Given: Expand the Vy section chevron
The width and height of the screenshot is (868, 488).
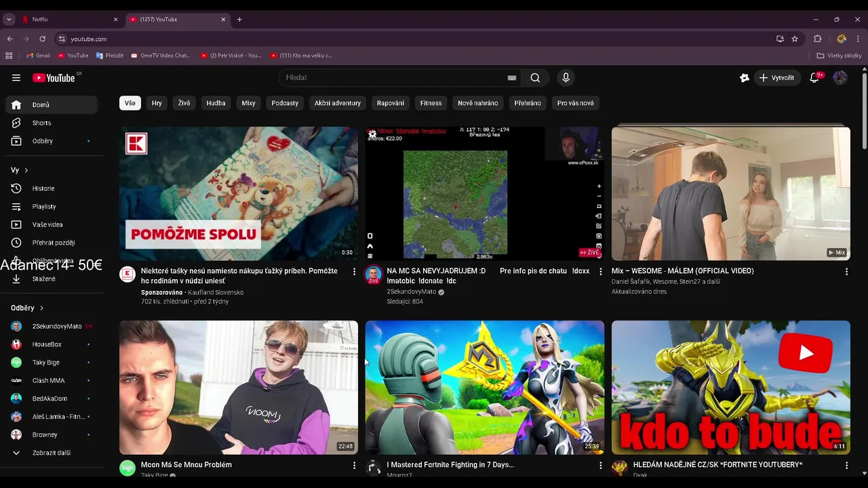Looking at the screenshot, I should [26, 170].
